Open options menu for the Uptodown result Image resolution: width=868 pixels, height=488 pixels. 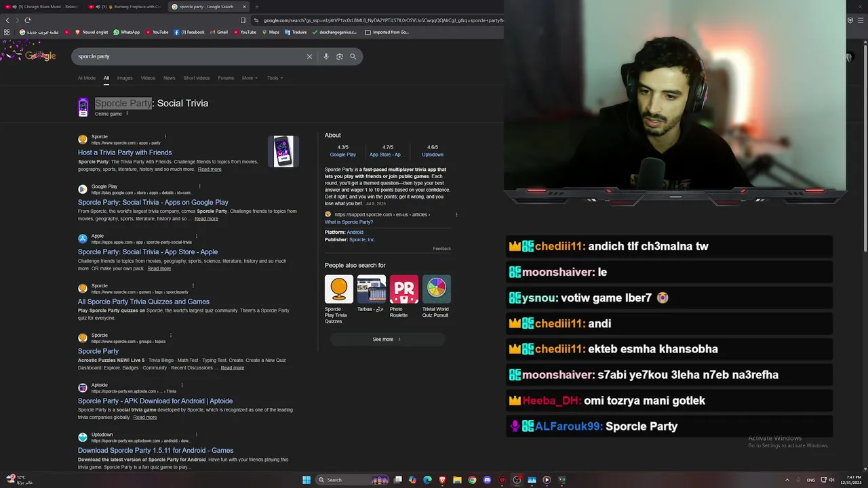tap(197, 434)
